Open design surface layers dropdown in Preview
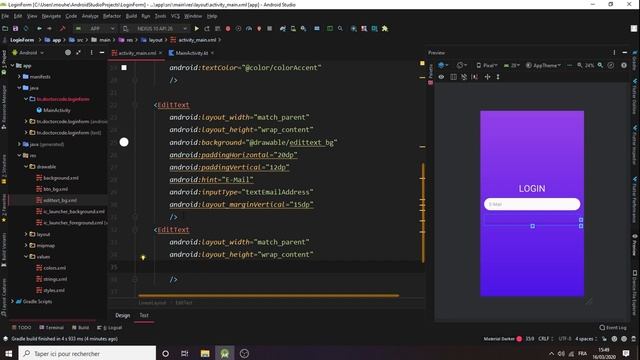This screenshot has width=640, height=360. click(x=443, y=65)
